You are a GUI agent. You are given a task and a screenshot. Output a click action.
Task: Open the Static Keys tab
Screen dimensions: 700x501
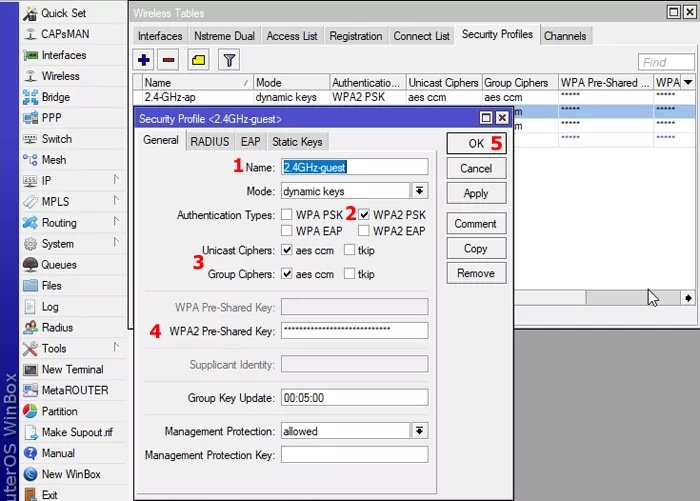click(297, 142)
